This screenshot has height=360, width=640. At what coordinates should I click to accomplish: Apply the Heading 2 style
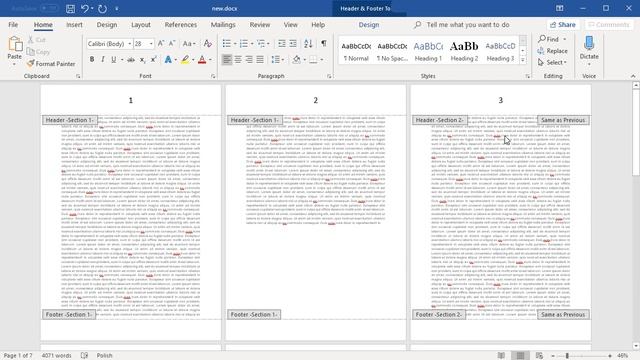[464, 51]
